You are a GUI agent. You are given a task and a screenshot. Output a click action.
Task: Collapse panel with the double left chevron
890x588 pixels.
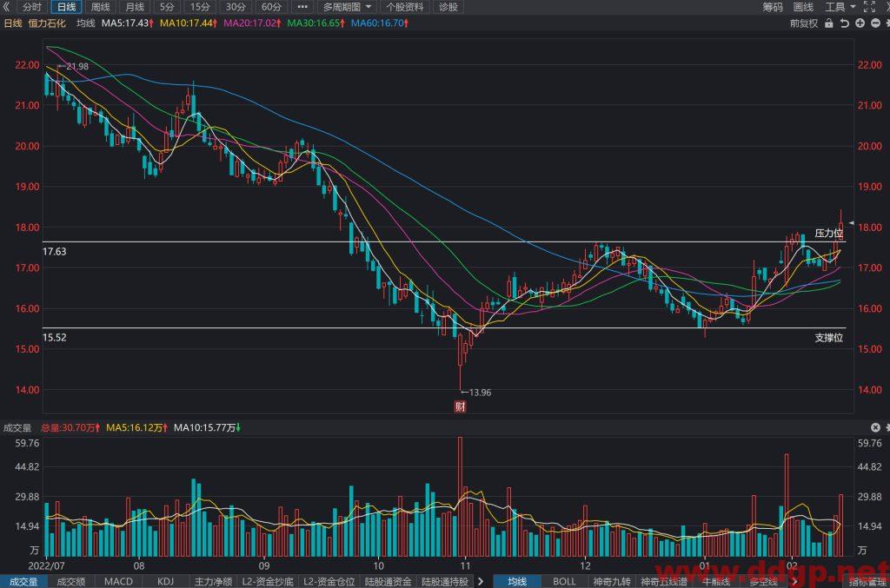pos(6,7)
